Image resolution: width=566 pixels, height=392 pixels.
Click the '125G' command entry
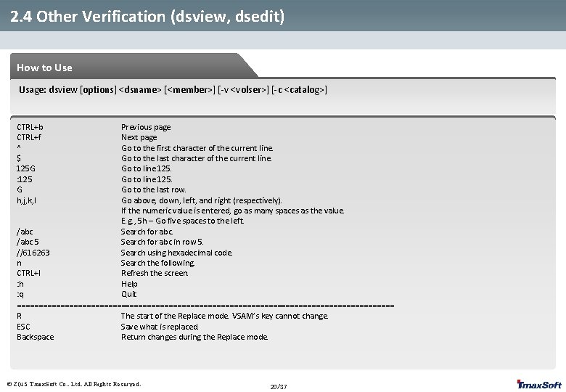tap(26, 168)
